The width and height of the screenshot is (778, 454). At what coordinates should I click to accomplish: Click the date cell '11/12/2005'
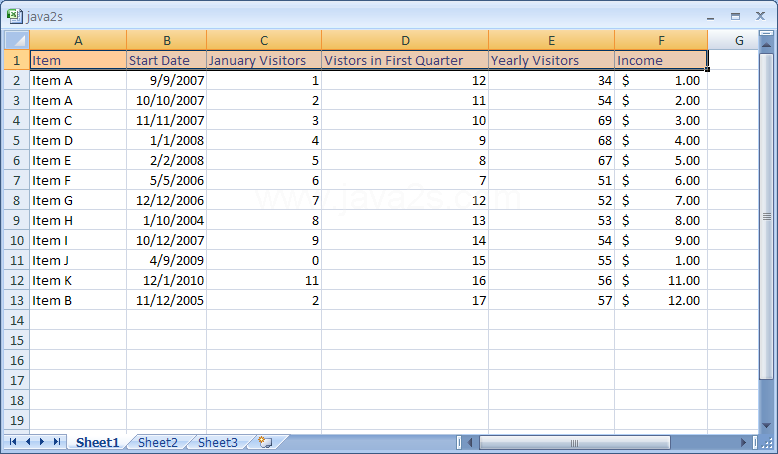click(167, 300)
